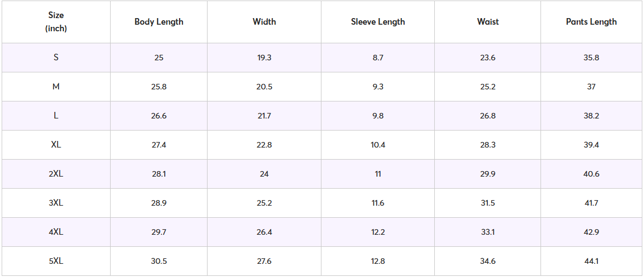Select the 4XL size row label
644x277 pixels.
tap(56, 232)
